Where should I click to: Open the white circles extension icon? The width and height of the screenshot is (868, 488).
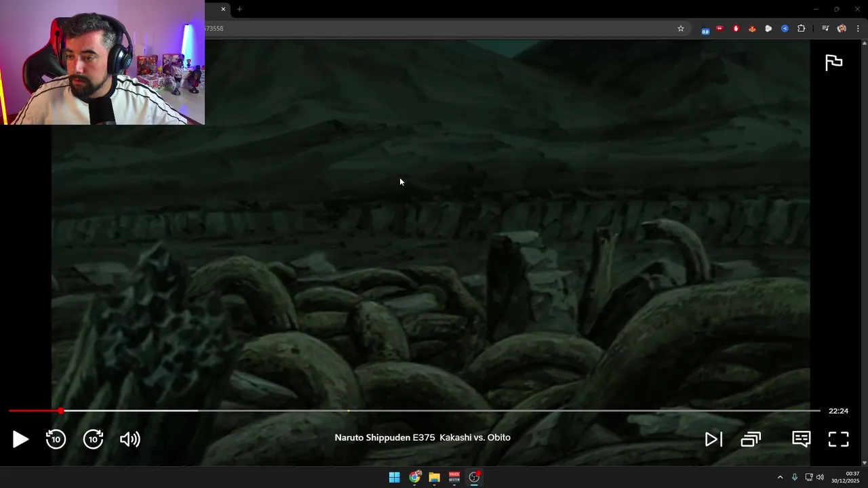(x=768, y=28)
